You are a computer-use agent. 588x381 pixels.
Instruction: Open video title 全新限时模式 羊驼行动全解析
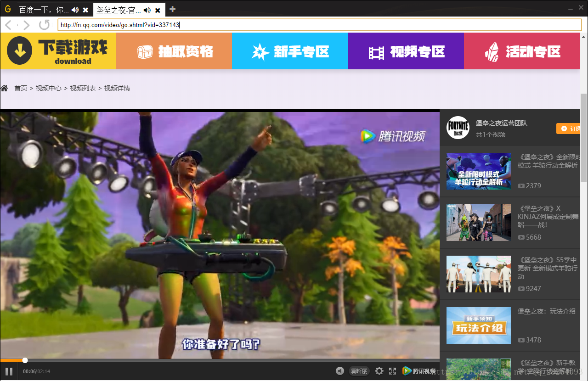coord(548,161)
